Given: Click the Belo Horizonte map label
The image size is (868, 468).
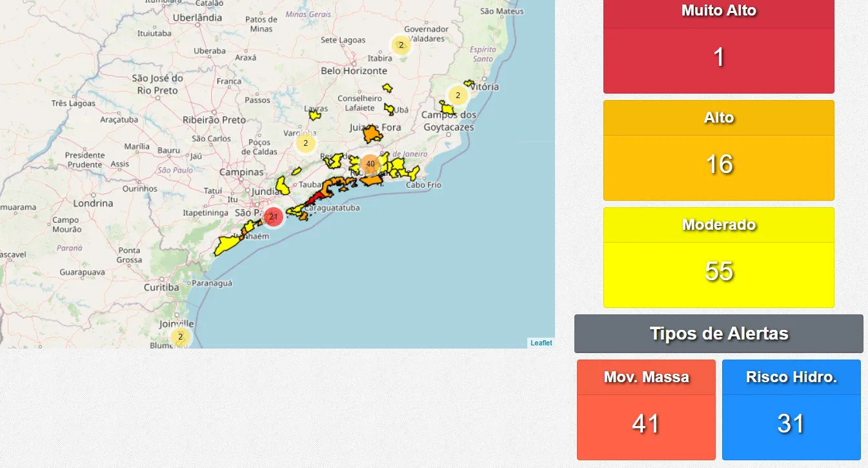Looking at the screenshot, I should [354, 71].
